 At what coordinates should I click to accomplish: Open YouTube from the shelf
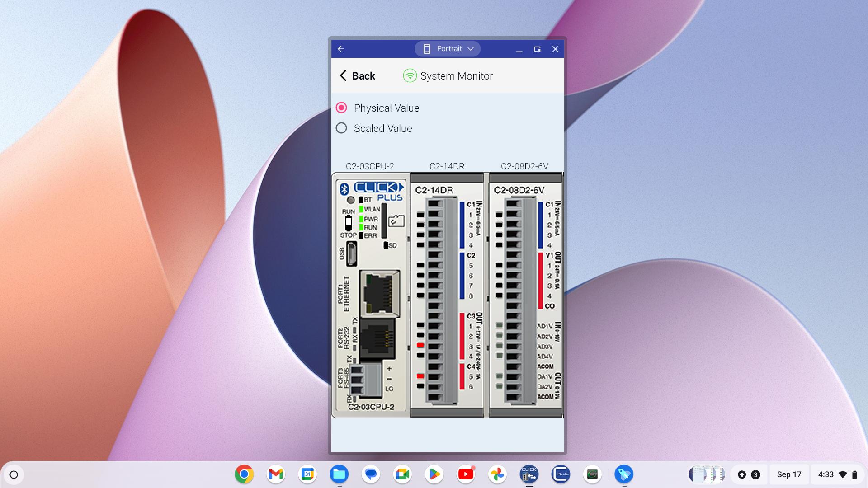[466, 474]
